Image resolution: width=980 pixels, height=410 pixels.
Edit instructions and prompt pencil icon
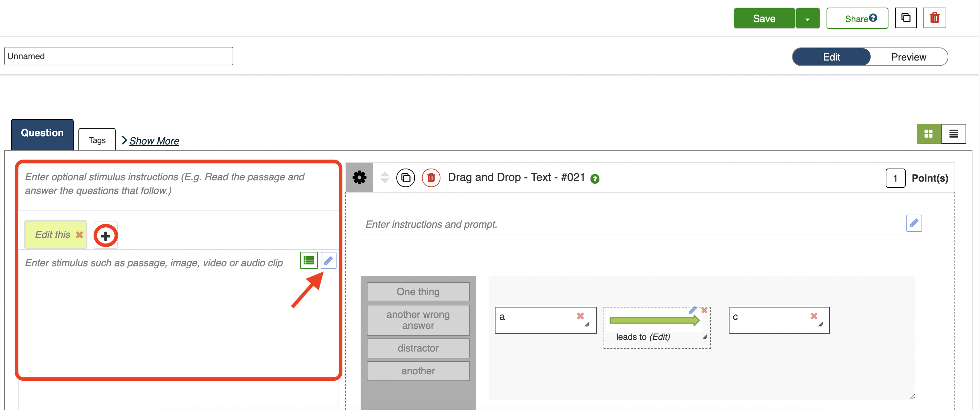pos(914,223)
